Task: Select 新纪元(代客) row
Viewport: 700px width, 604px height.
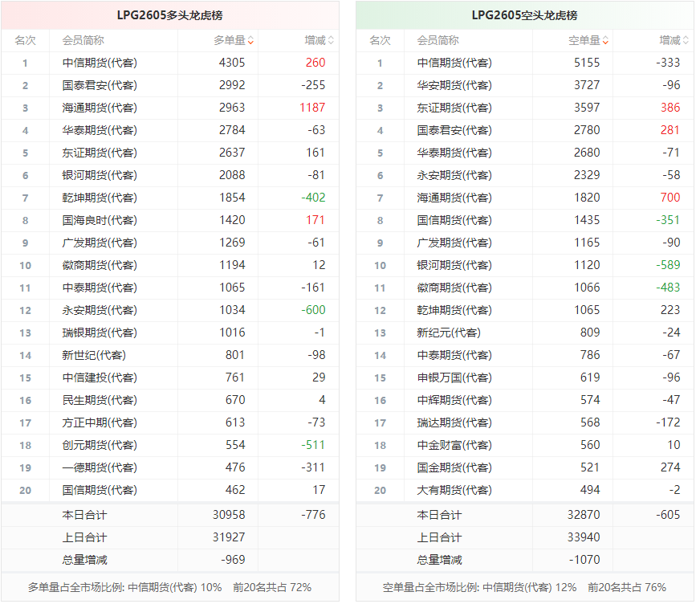Action: tap(525, 333)
